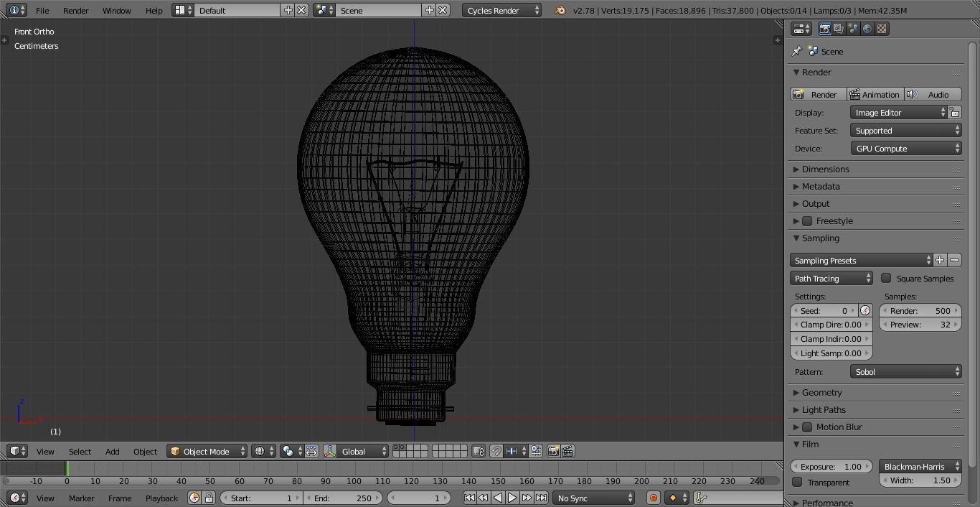
Task: Open the Object Mode dropdown
Action: click(207, 451)
